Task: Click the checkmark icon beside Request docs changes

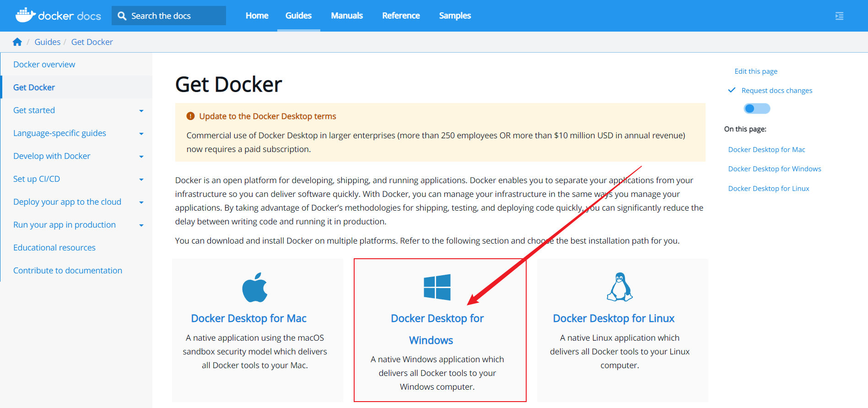Action: (x=732, y=90)
